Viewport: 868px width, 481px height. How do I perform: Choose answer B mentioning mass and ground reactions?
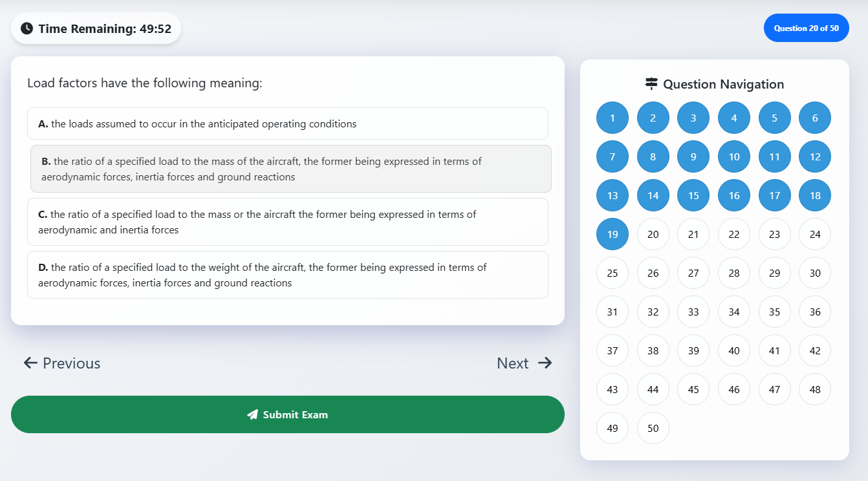pyautogui.click(x=290, y=169)
